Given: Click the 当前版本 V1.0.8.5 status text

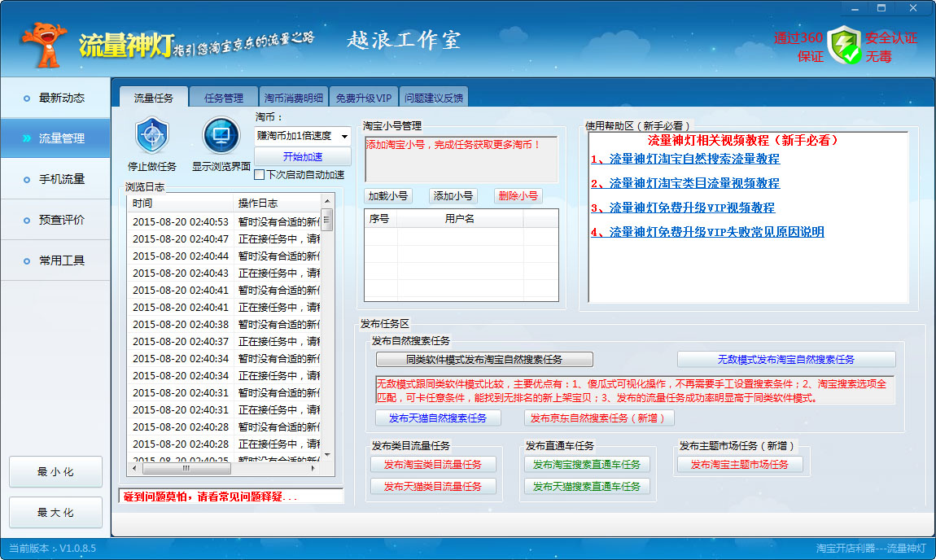Looking at the screenshot, I should 52,548.
